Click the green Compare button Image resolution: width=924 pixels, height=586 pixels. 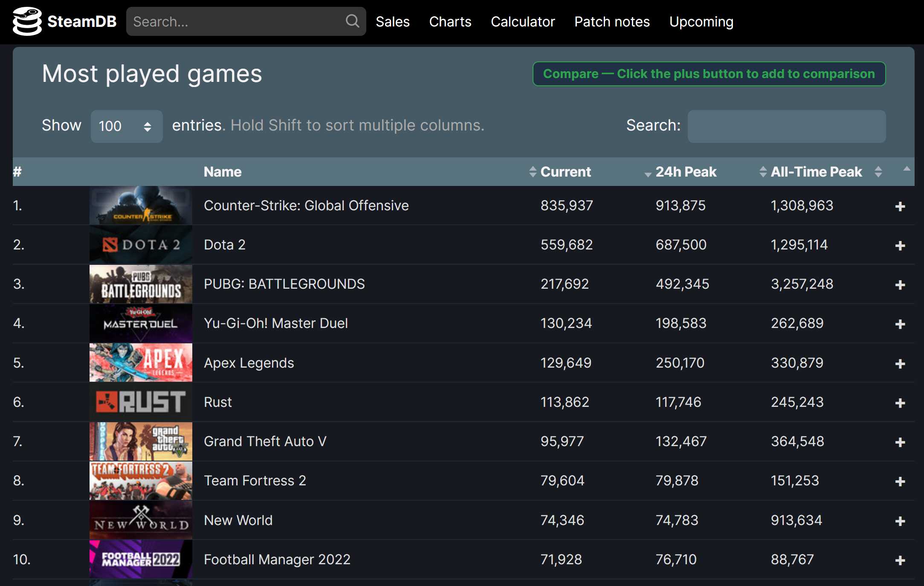(709, 74)
